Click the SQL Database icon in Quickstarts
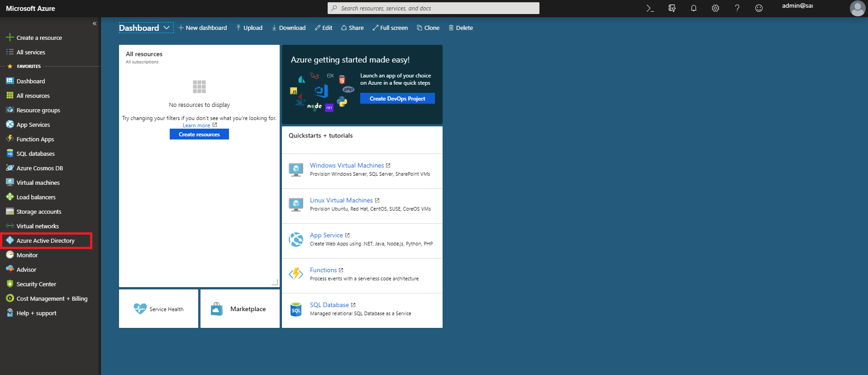 tap(296, 310)
